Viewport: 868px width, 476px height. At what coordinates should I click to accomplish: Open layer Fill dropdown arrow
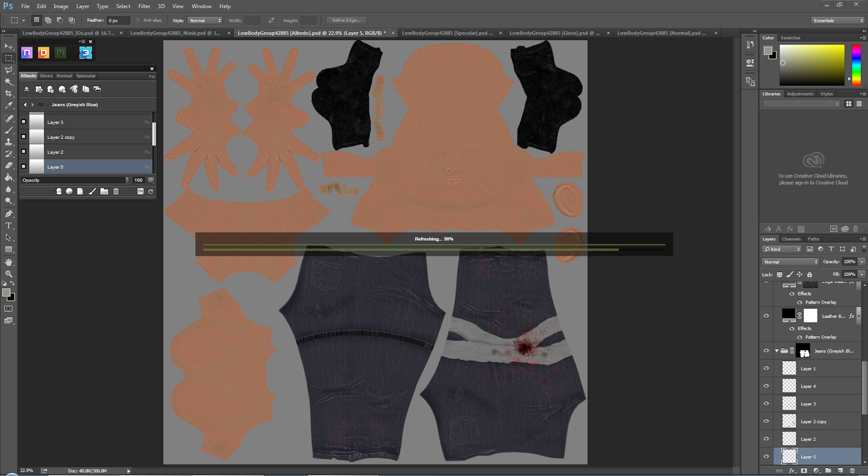[861, 274]
